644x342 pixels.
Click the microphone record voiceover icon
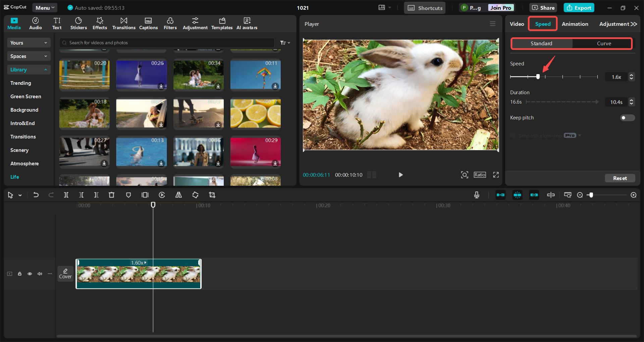pyautogui.click(x=477, y=195)
